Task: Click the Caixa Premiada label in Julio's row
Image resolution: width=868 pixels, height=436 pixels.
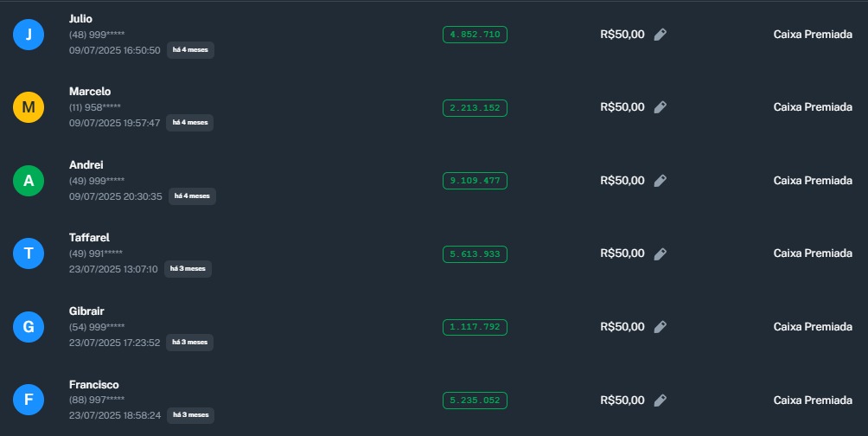Action: pyautogui.click(x=813, y=35)
